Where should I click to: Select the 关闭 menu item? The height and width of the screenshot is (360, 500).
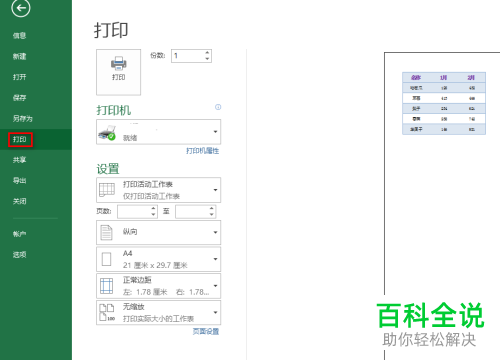tap(19, 201)
